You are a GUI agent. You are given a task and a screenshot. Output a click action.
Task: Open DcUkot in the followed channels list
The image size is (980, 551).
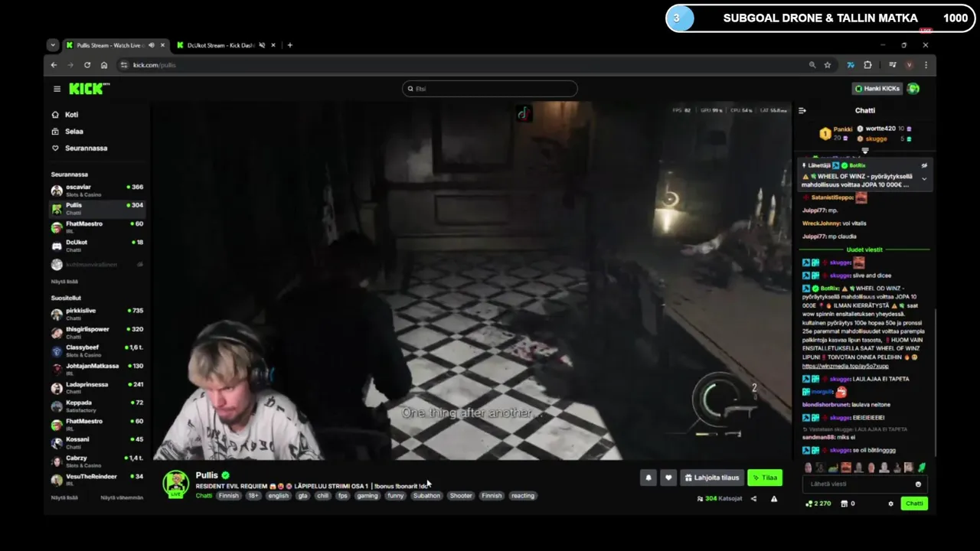point(97,245)
